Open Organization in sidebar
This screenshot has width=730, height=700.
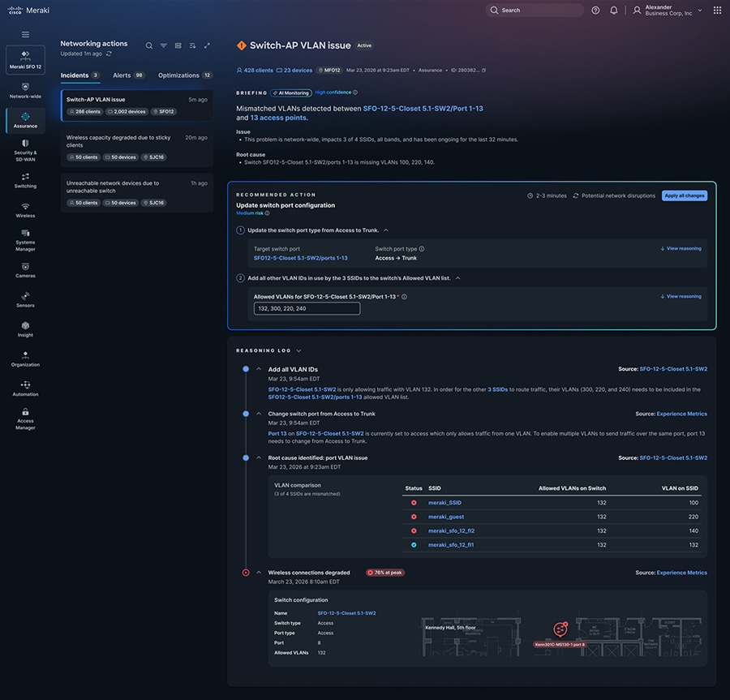(x=25, y=359)
